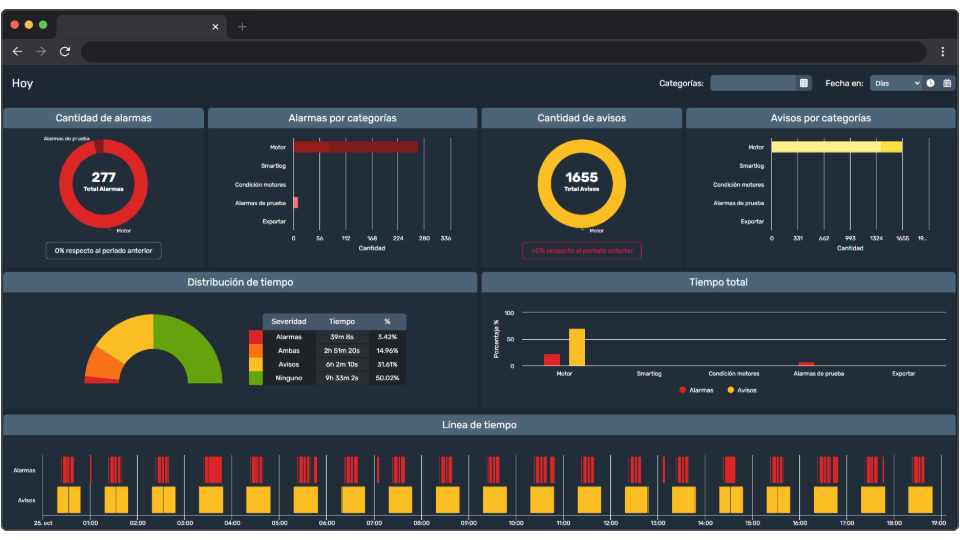Image resolution: width=960 pixels, height=540 pixels.
Task: Toggle the Avisos legend in Tiempo total
Action: pos(741,390)
